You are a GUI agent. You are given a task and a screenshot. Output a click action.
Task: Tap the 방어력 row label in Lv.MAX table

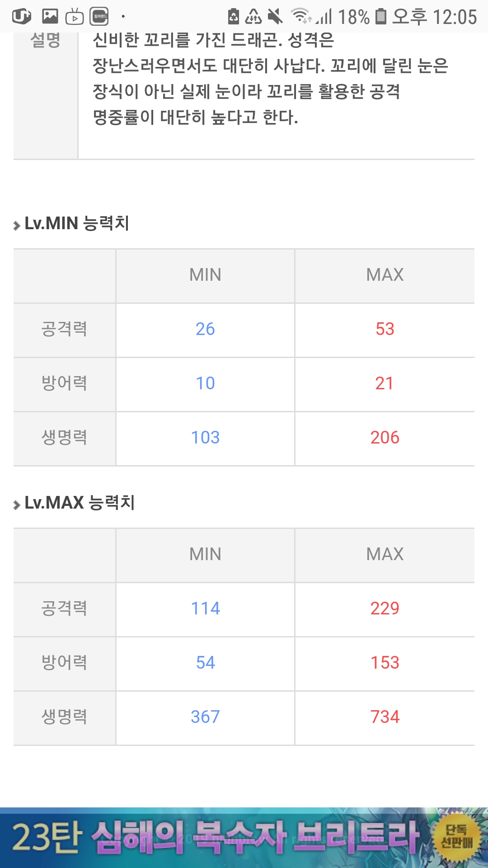pyautogui.click(x=64, y=663)
